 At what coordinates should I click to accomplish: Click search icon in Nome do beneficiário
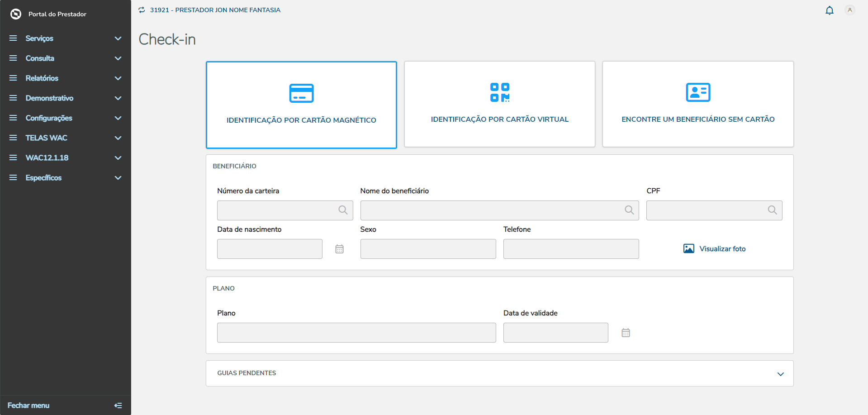(x=629, y=210)
